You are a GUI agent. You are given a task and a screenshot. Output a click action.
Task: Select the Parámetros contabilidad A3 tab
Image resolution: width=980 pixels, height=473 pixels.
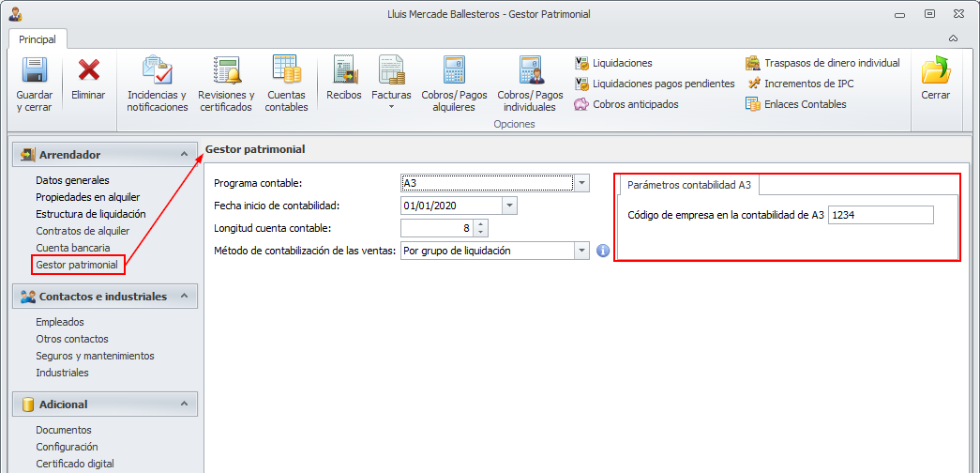point(688,185)
